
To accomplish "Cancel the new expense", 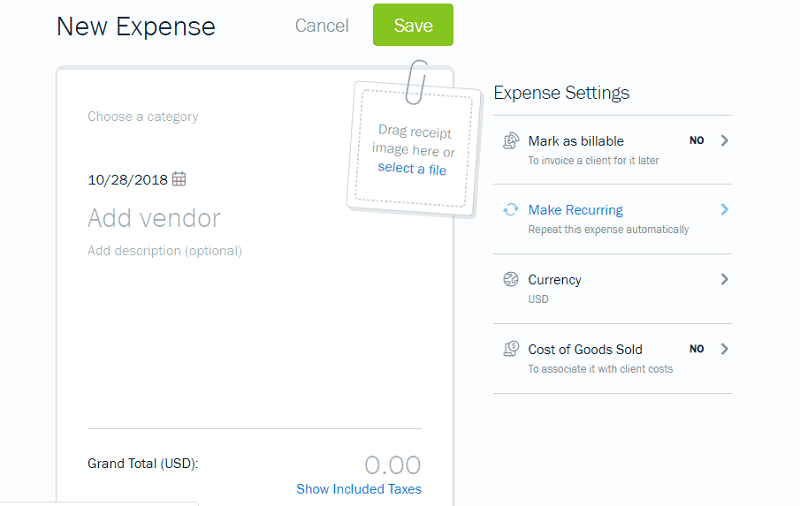I will click(322, 26).
